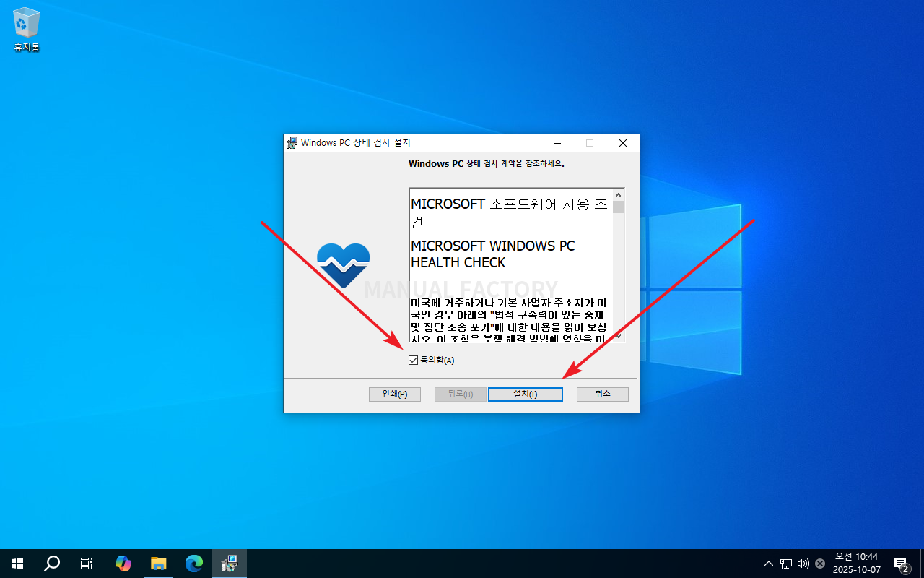Cancel setup with 취소 button

click(602, 394)
